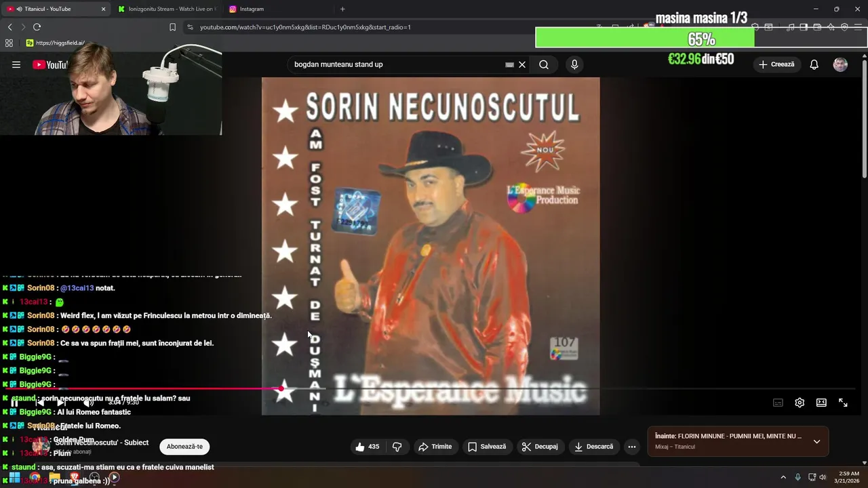Image resolution: width=868 pixels, height=488 pixels.
Task: Close the Titanicul YouTube tab
Action: [103, 9]
